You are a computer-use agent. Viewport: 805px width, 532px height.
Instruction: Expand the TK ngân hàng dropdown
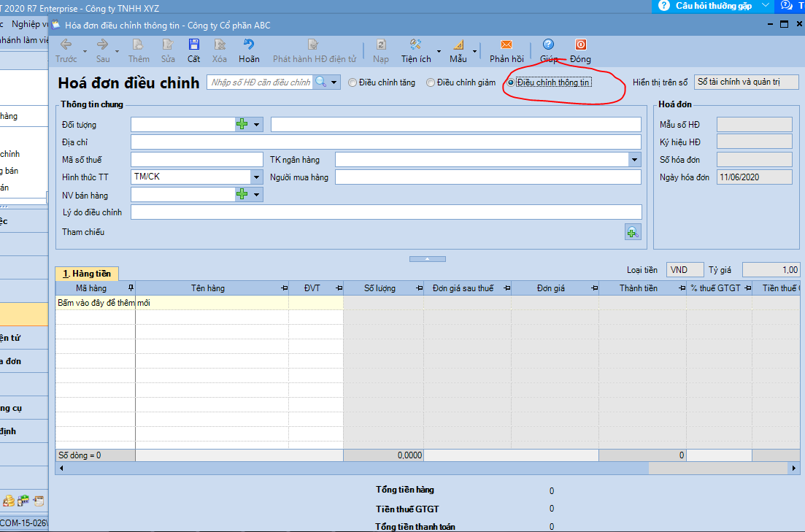(x=634, y=160)
